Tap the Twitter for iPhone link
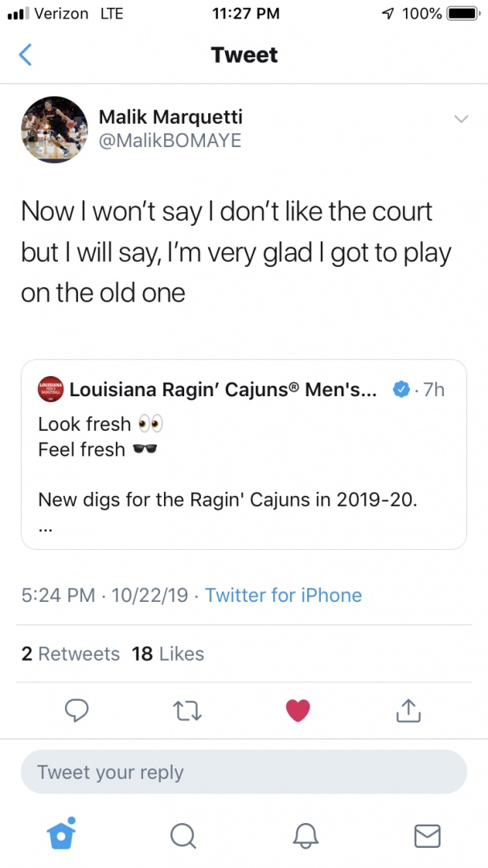This screenshot has width=488, height=868. click(x=283, y=596)
